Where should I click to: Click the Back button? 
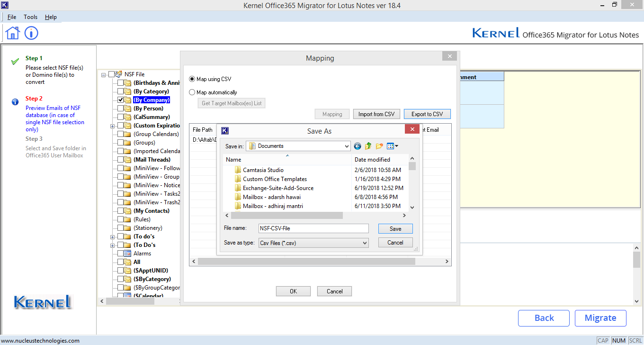point(544,318)
